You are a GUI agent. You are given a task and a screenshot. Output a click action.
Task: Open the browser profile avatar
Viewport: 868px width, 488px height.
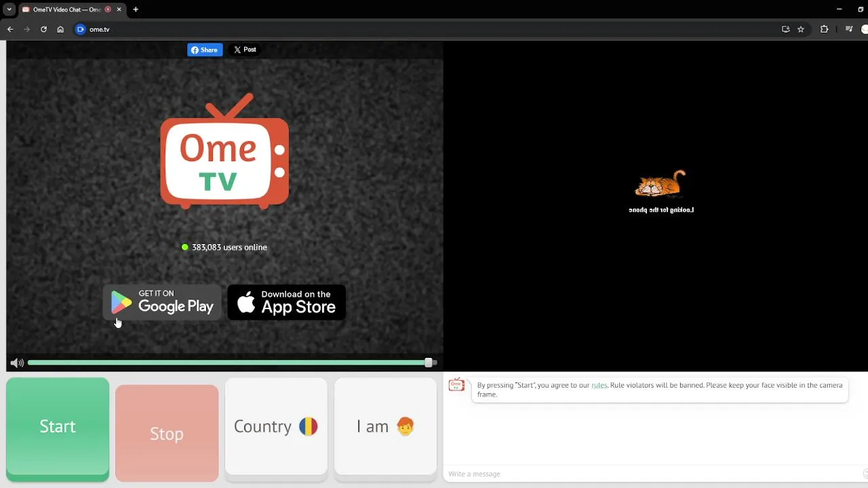point(865,29)
